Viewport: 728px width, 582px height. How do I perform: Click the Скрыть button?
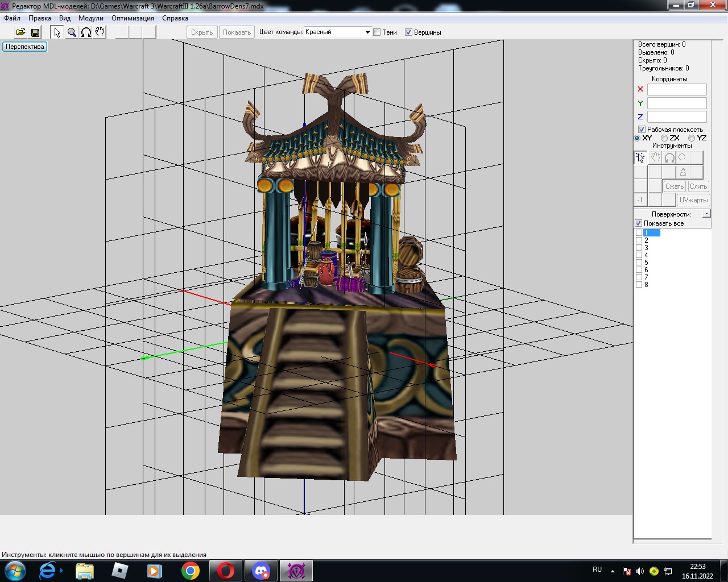tap(202, 32)
